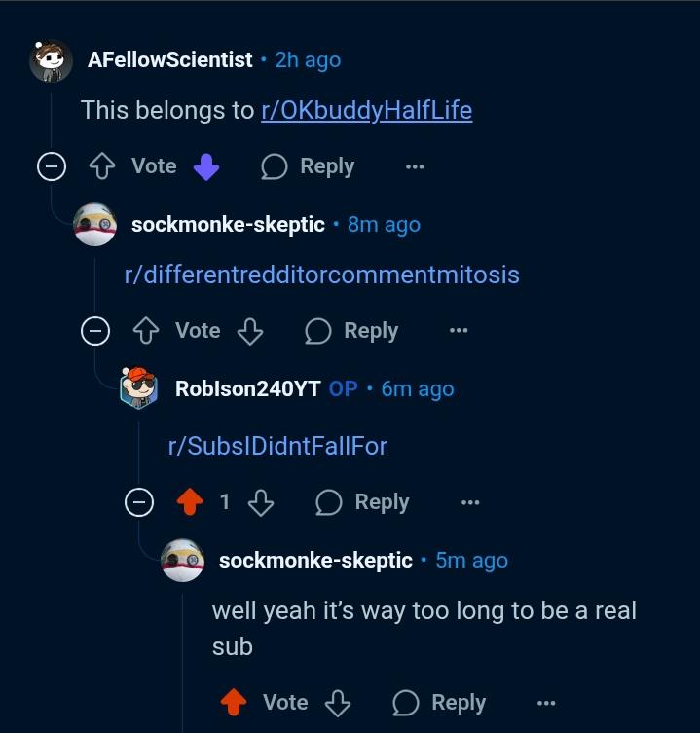Collapse RobIson240YT's comment thread
700x733 pixels.
coord(139,502)
